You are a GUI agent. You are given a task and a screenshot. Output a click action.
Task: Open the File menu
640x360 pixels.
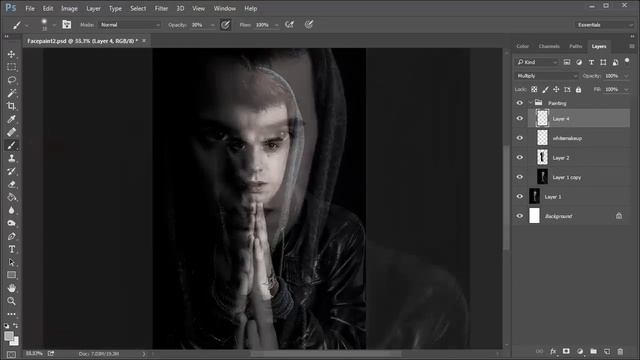(30, 8)
